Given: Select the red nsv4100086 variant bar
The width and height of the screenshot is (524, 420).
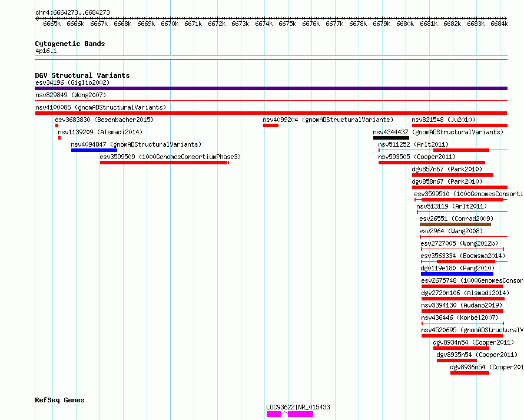Looking at the screenshot, I should point(271,113).
